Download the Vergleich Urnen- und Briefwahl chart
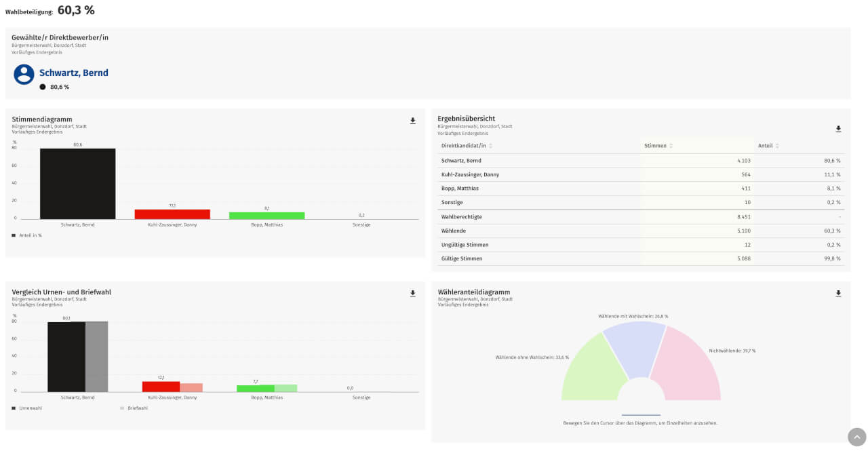The image size is (868, 451). click(412, 294)
